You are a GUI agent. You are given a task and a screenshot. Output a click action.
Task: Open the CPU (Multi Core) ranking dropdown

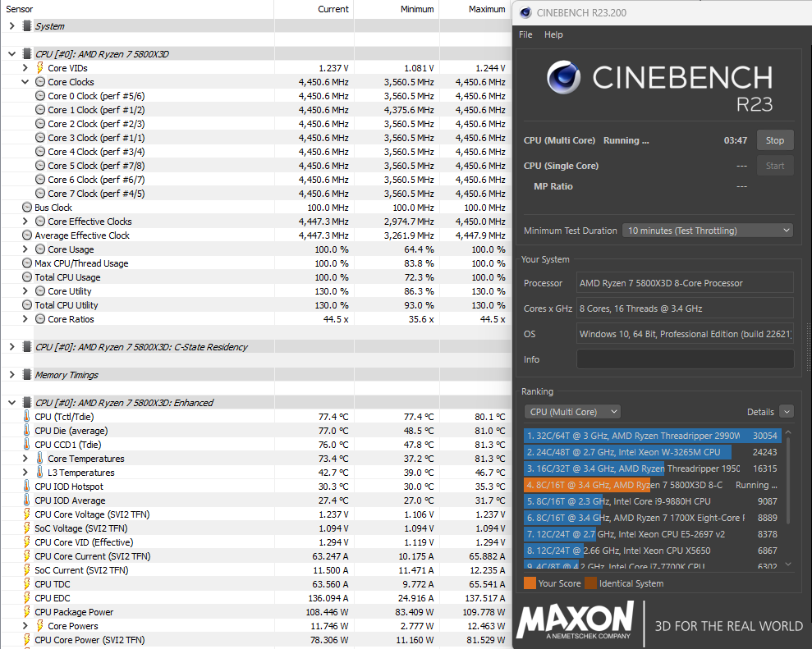[572, 412]
